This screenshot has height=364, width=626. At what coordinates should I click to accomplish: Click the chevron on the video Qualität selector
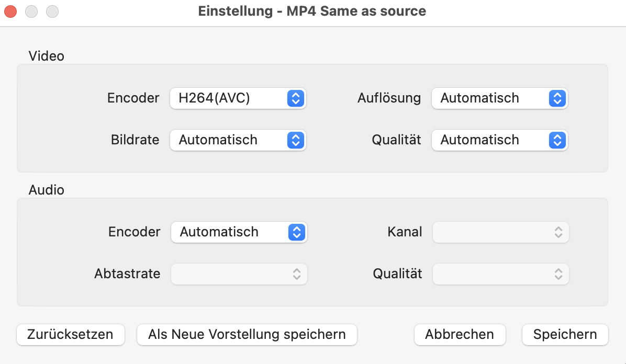pyautogui.click(x=557, y=140)
